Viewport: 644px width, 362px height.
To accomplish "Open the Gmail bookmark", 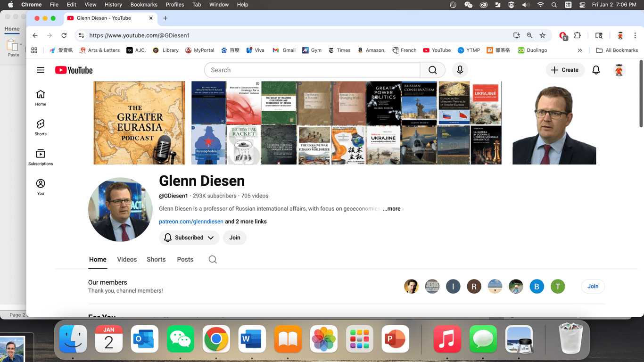I will (284, 50).
